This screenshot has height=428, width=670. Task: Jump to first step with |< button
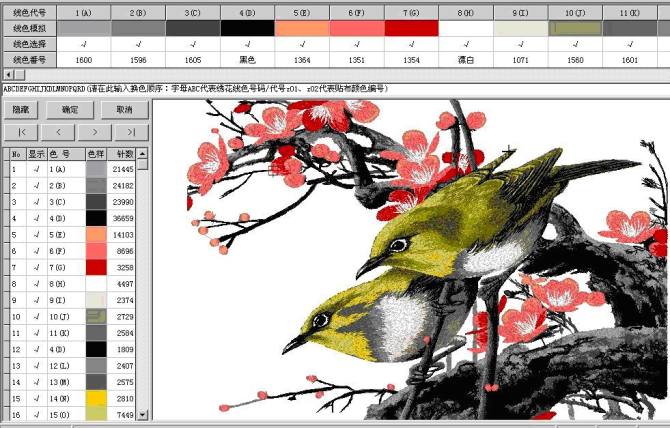(21, 132)
